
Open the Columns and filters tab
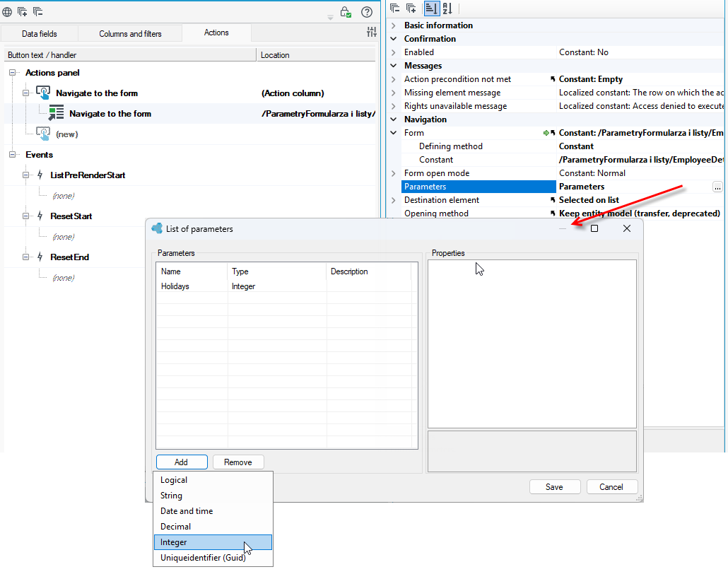(x=130, y=33)
